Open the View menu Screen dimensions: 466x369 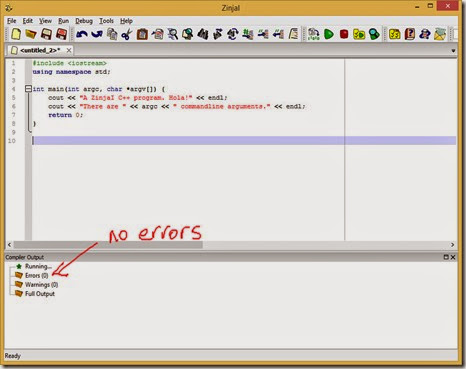coord(45,21)
